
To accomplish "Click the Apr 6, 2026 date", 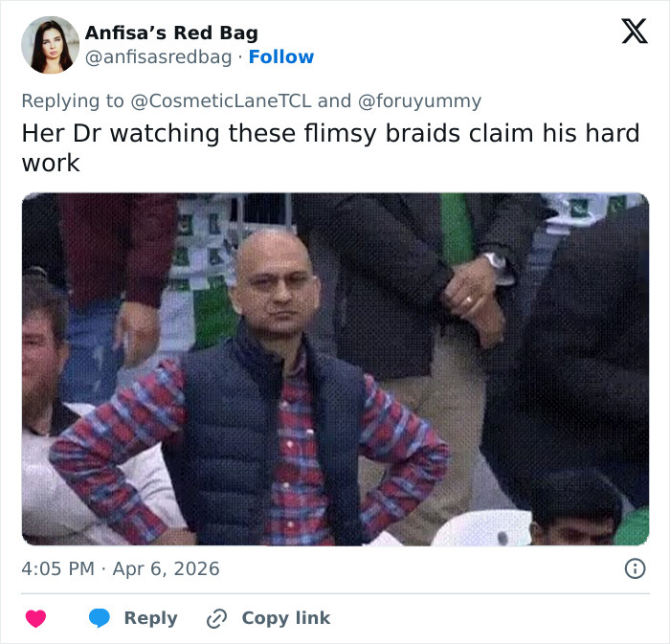I will coord(166,569).
